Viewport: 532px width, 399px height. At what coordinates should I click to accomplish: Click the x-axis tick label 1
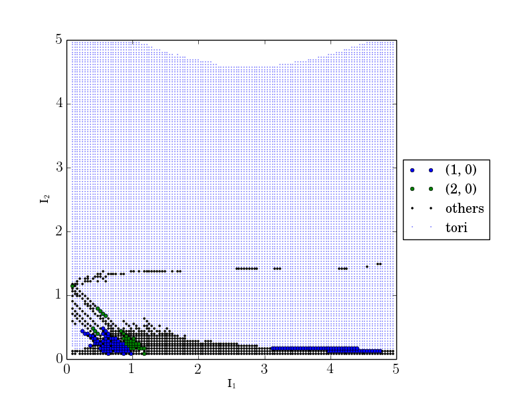tap(132, 369)
